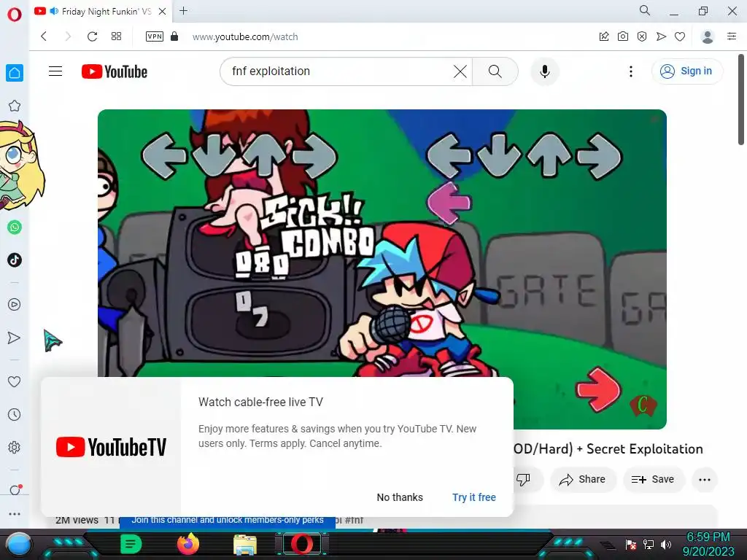Open the sidebar player icon

coord(15,304)
